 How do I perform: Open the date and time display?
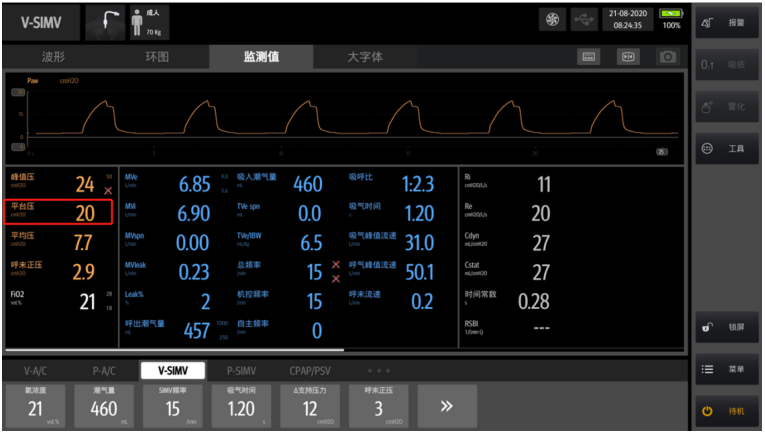(628, 20)
